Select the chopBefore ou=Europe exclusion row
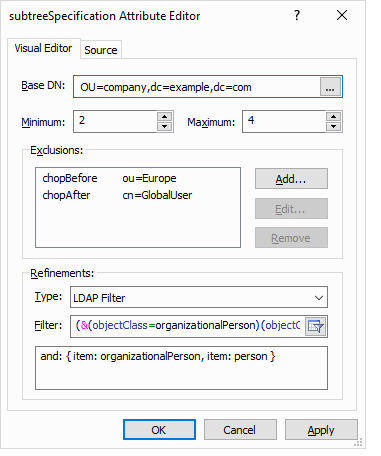381x456 pixels. [x=138, y=178]
